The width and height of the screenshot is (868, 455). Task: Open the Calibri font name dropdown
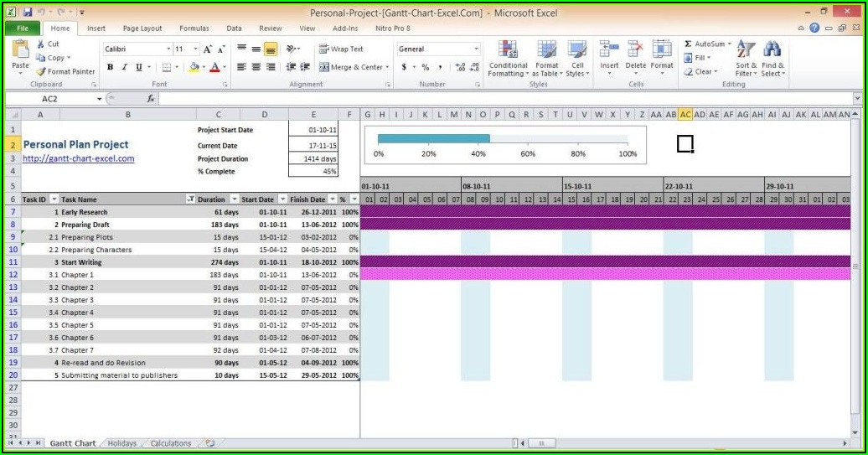click(169, 49)
